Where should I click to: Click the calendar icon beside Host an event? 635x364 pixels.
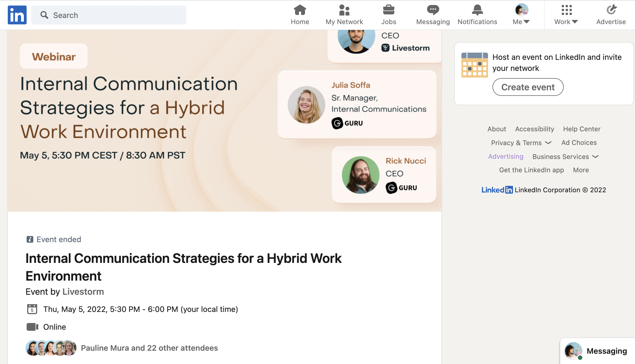pyautogui.click(x=474, y=65)
